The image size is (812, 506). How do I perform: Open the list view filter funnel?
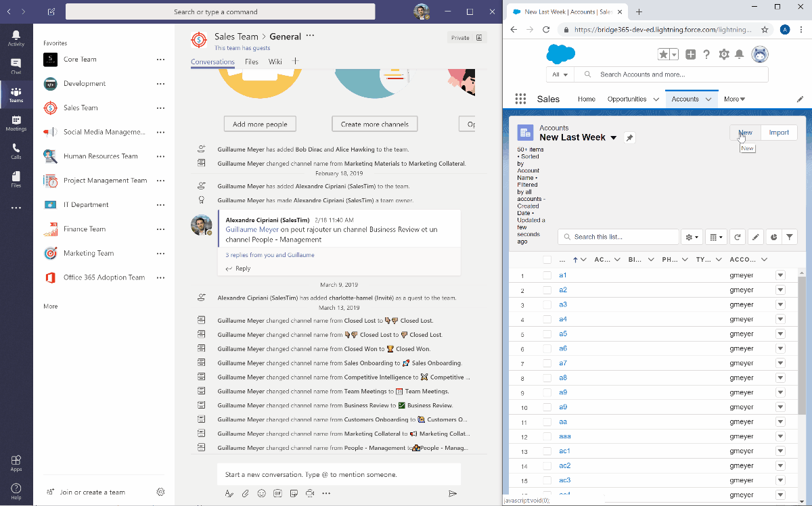[790, 237]
